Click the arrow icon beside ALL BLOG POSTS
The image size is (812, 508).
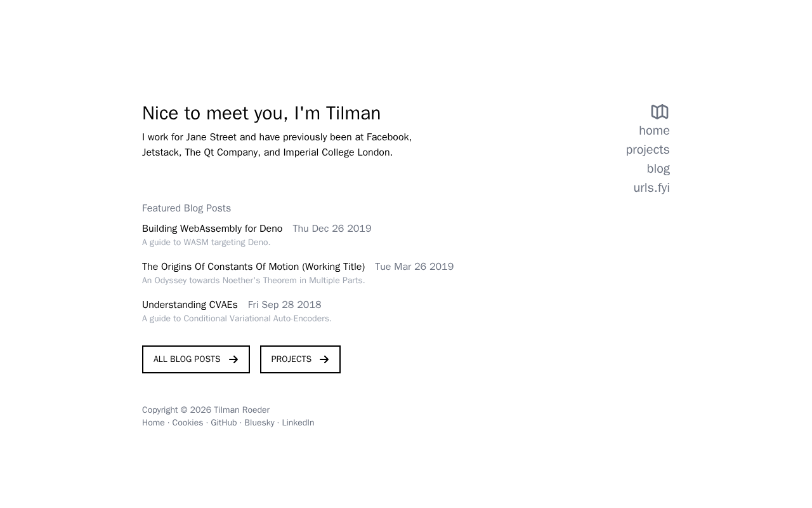(x=233, y=359)
